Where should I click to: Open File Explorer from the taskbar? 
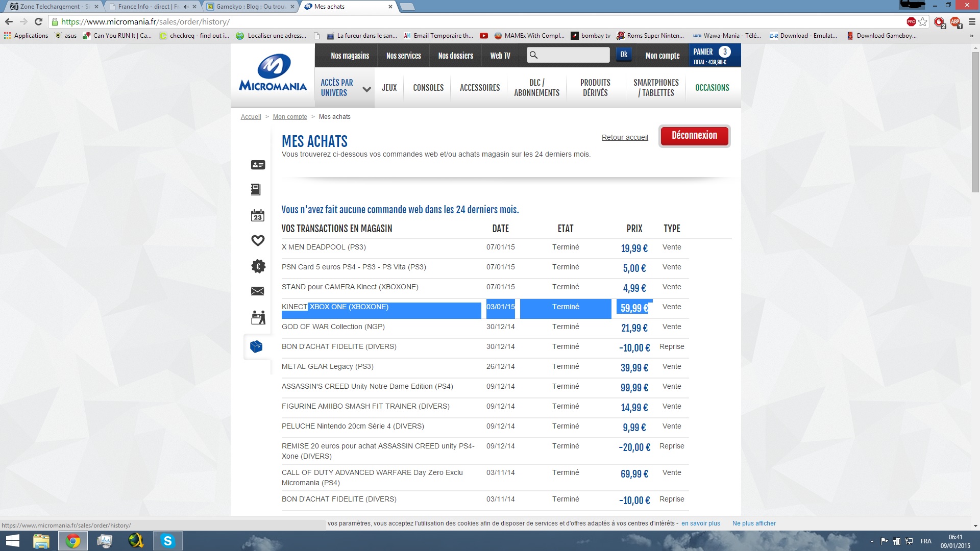pos(41,541)
